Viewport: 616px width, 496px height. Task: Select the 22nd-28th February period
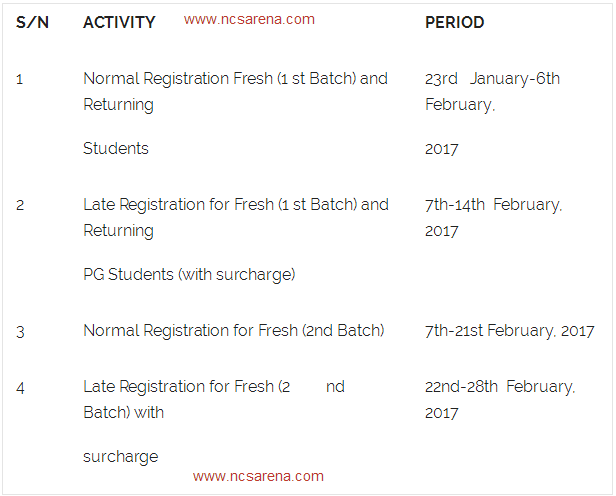point(499,399)
